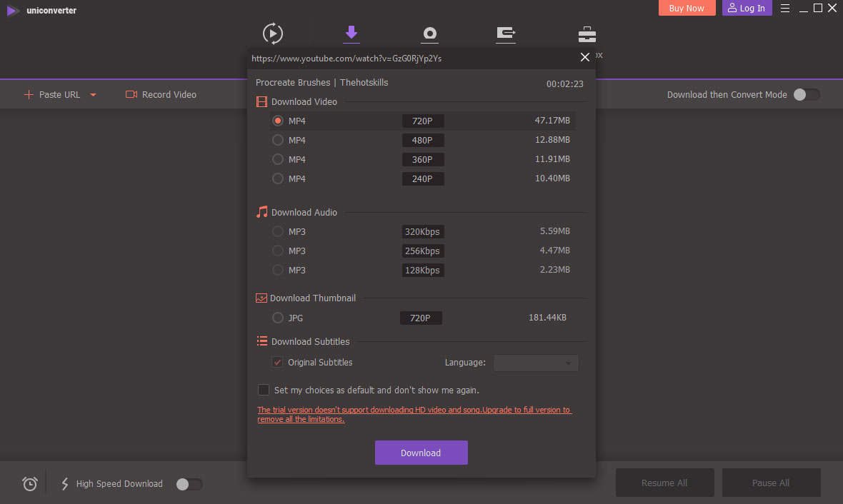
Task: Click the 240P resolution badge
Action: (x=423, y=179)
